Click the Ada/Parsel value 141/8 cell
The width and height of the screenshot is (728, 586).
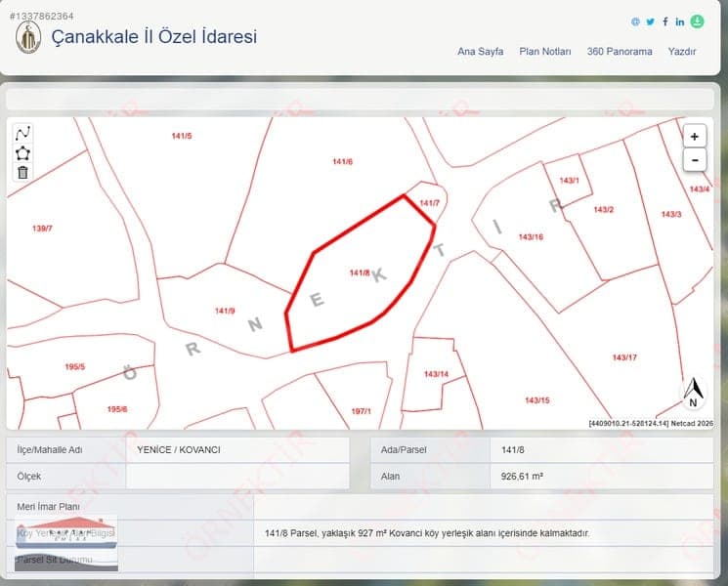pos(602,450)
